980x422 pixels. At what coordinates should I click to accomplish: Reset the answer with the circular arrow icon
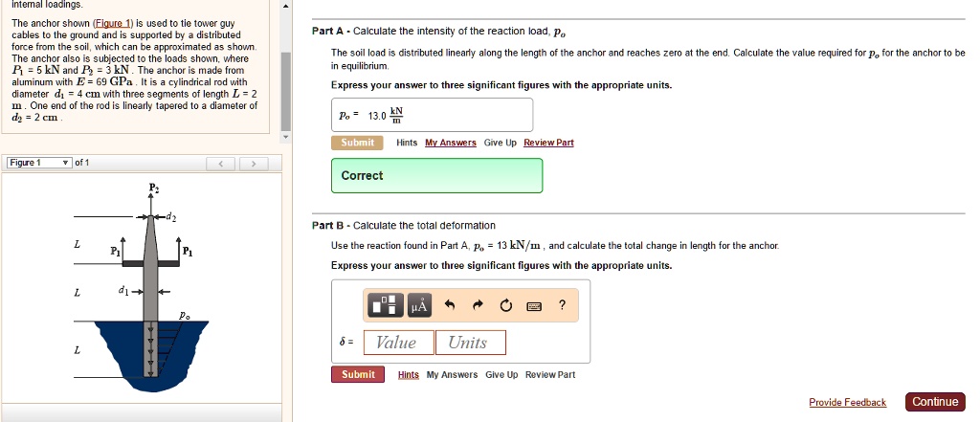click(x=505, y=306)
